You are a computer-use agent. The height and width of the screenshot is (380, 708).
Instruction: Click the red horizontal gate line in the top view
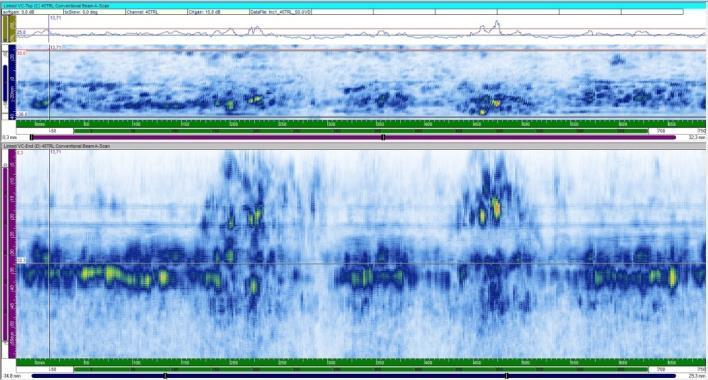pos(361,50)
